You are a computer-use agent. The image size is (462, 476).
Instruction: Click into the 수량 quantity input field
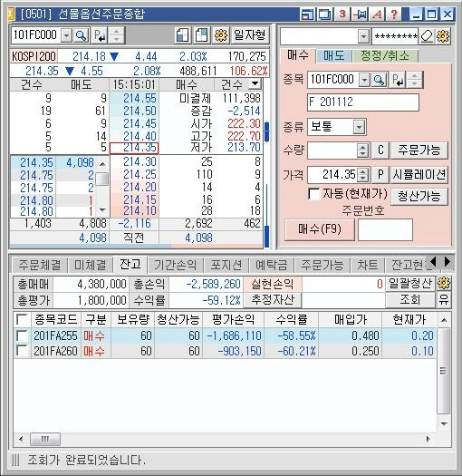[x=332, y=151]
